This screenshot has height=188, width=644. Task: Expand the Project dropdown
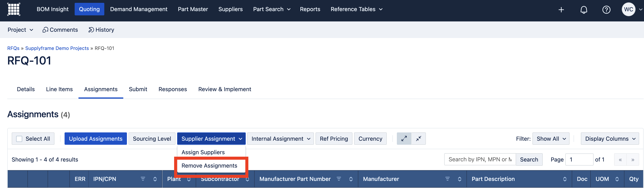coord(20,30)
